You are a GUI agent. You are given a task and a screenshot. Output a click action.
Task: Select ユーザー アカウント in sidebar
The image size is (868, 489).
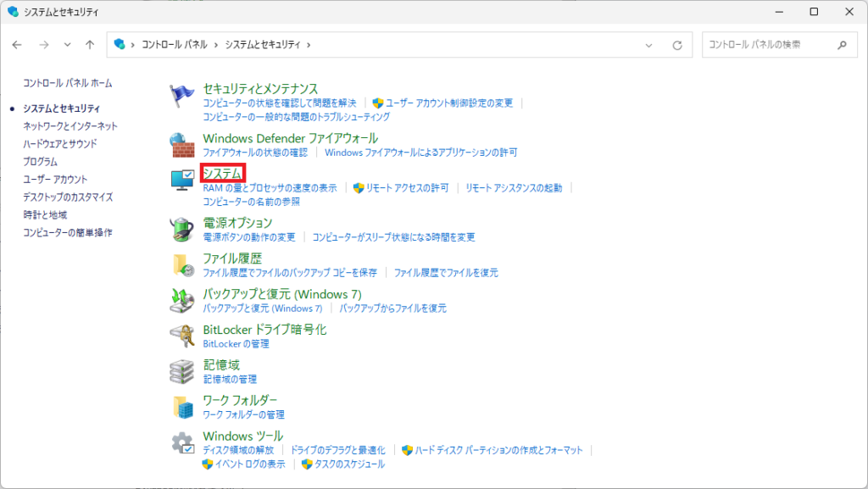tap(55, 179)
